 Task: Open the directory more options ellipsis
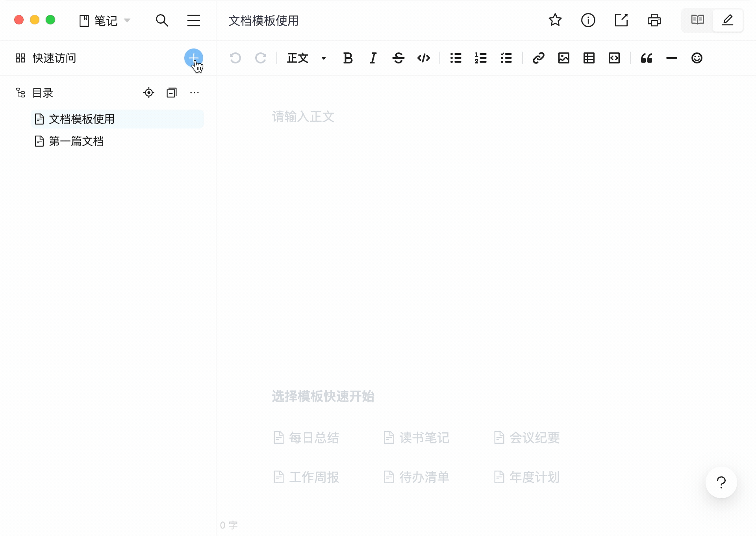195,93
